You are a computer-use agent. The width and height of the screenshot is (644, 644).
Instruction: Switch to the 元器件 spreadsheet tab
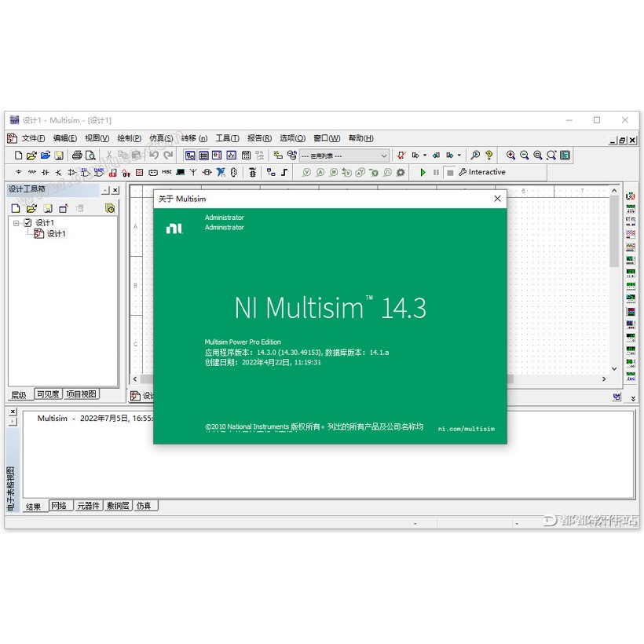click(88, 506)
